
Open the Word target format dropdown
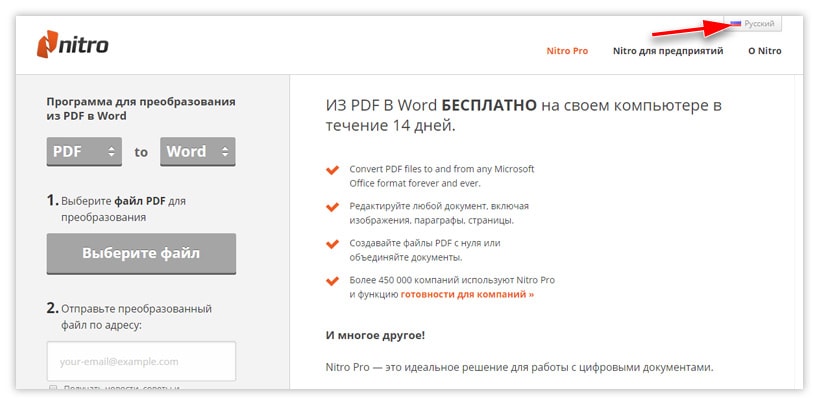pyautogui.click(x=198, y=152)
